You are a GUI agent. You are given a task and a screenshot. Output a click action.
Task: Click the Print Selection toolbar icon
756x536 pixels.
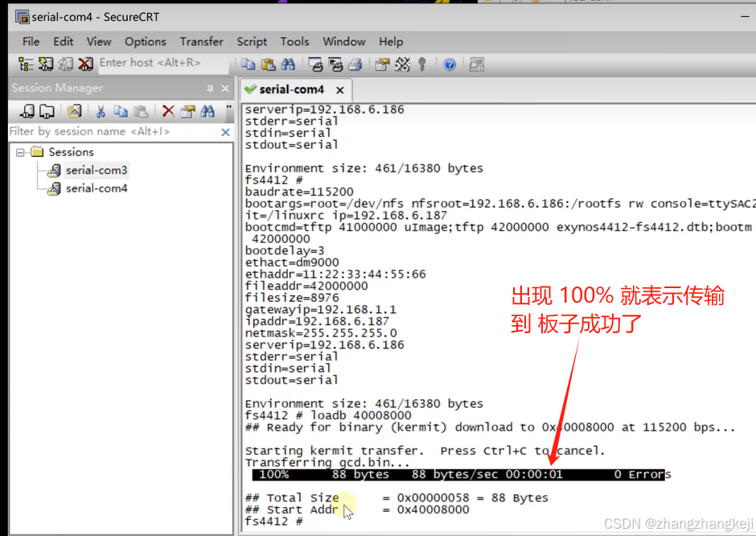[x=335, y=64]
